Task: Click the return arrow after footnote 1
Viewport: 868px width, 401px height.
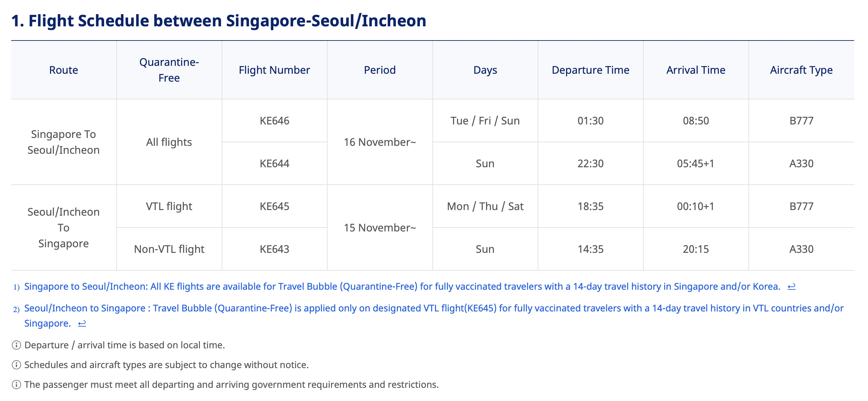Action: [791, 287]
